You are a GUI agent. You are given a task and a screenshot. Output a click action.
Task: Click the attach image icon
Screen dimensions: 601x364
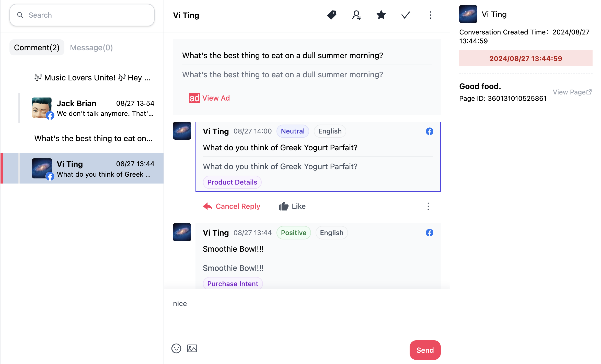192,348
